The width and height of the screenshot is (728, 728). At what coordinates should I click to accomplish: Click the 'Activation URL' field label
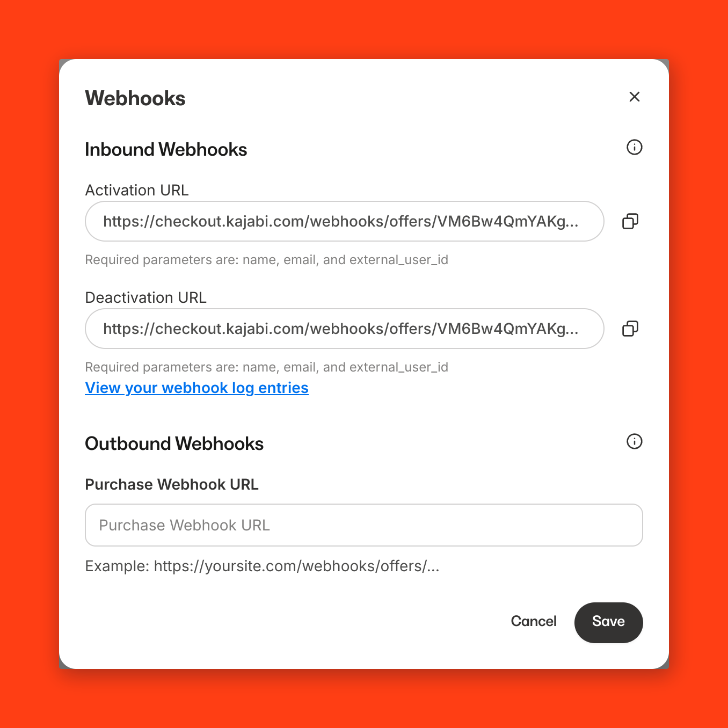pyautogui.click(x=137, y=190)
